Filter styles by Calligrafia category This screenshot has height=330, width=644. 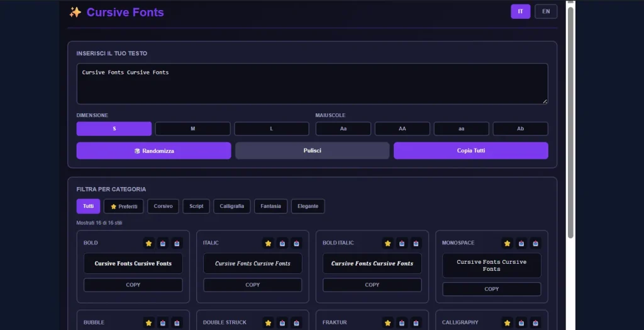232,206
